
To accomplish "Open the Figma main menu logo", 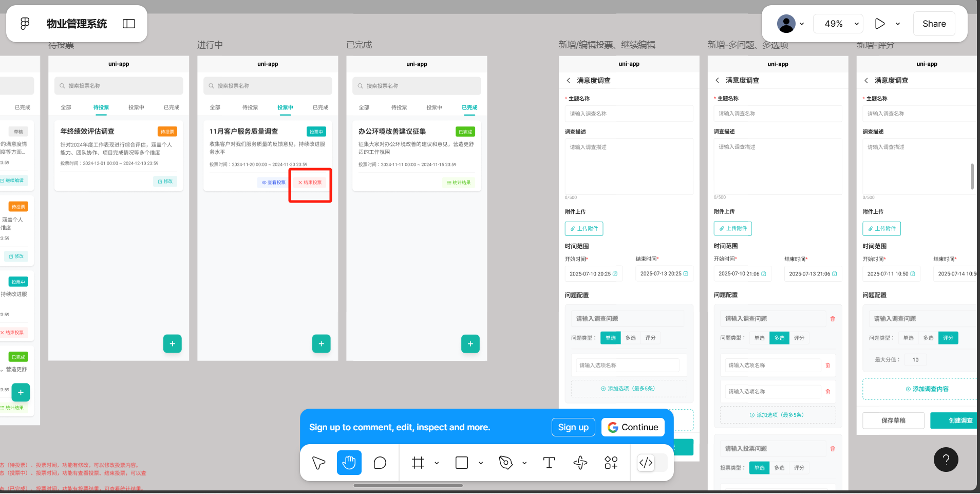I will (25, 24).
